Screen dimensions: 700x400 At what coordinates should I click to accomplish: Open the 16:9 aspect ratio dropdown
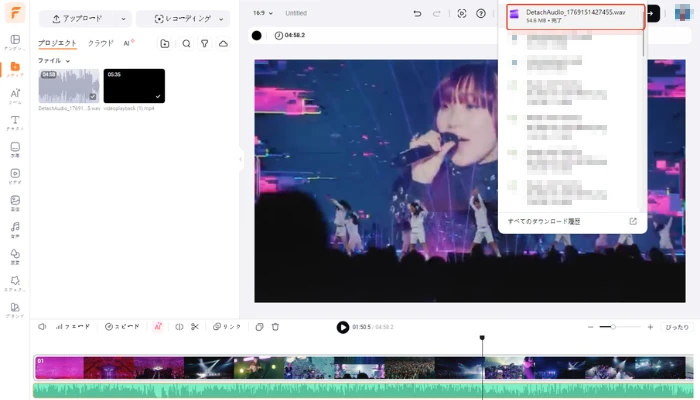click(x=262, y=13)
